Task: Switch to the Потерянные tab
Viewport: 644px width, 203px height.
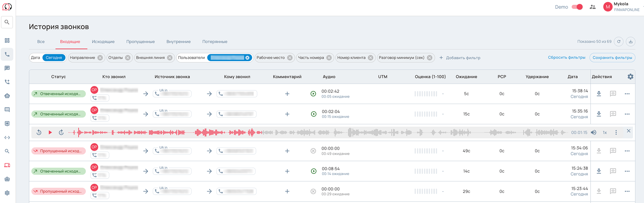Action: 215,42
